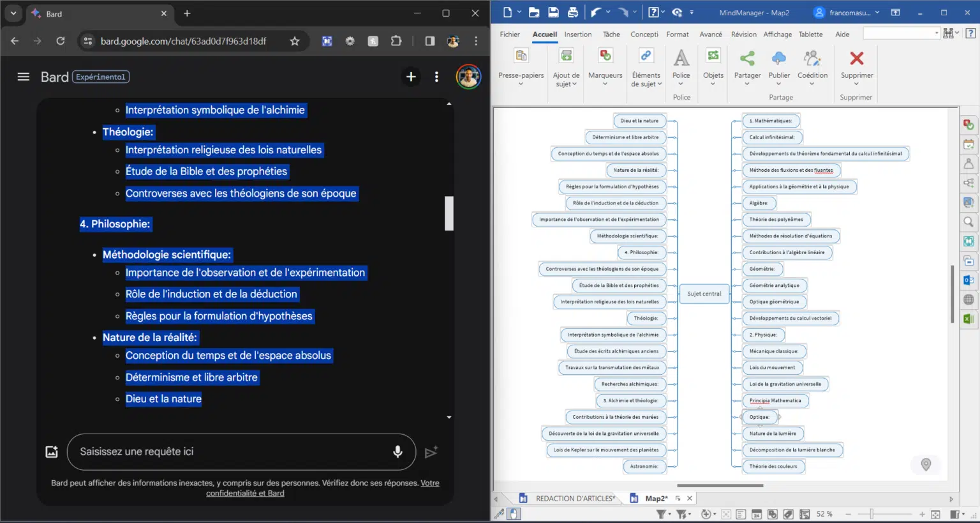
Task: Click the red Supprimer delete icon
Action: (x=856, y=59)
